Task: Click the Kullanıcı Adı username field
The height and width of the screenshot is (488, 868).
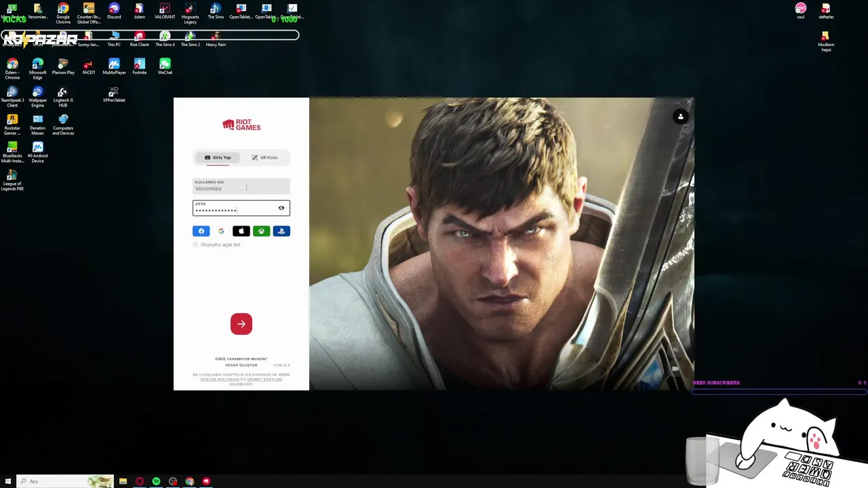Action: click(x=241, y=186)
